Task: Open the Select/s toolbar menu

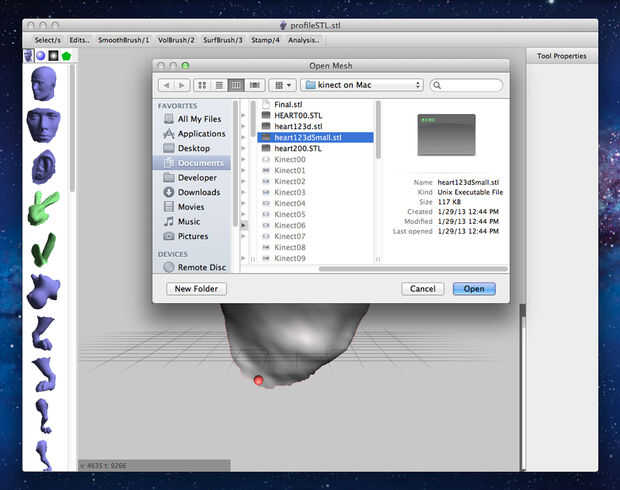Action: pyautogui.click(x=47, y=40)
